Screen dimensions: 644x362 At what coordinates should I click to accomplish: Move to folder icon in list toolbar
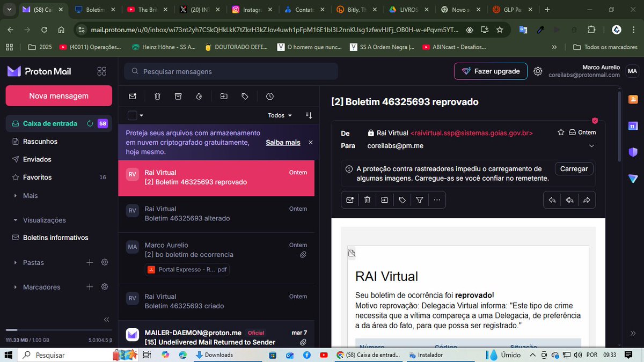tap(224, 97)
